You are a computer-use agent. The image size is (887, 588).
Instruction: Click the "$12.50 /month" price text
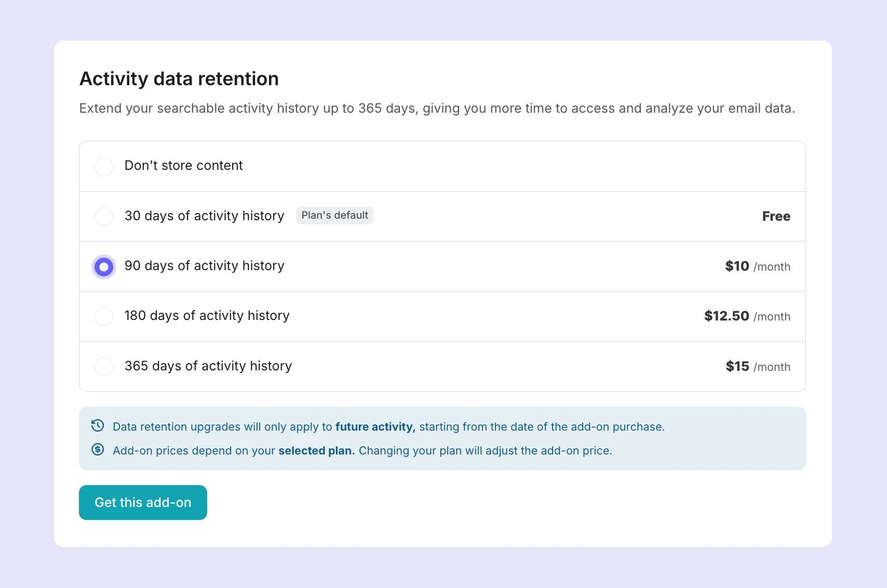click(747, 316)
